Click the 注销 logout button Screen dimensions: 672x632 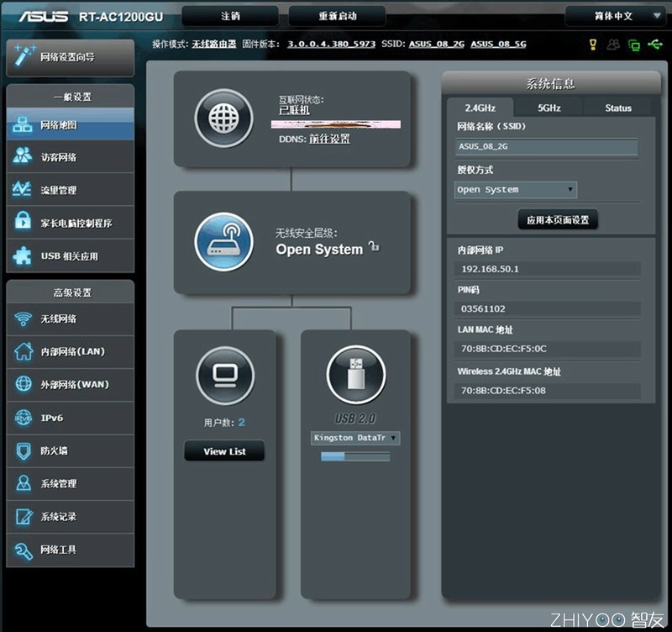tap(230, 16)
